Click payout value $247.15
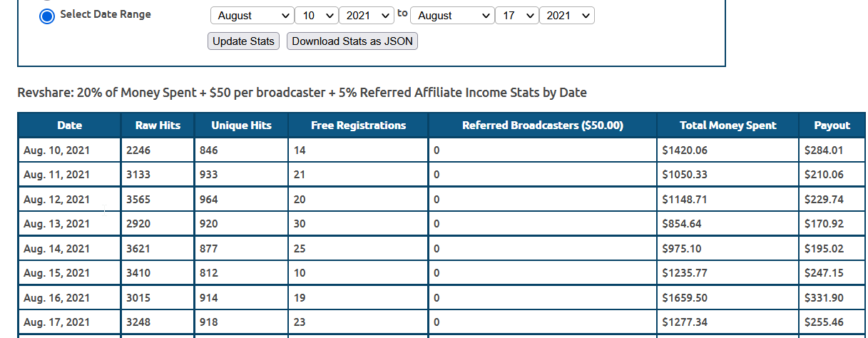The height and width of the screenshot is (338, 868). (824, 273)
